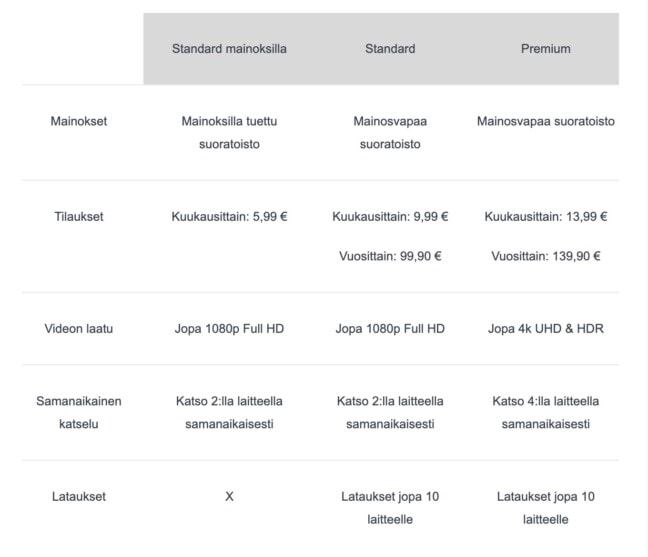Click Standard's Lataukset jopa 10 laitteelle
This screenshot has height=557, width=648.
(x=390, y=508)
